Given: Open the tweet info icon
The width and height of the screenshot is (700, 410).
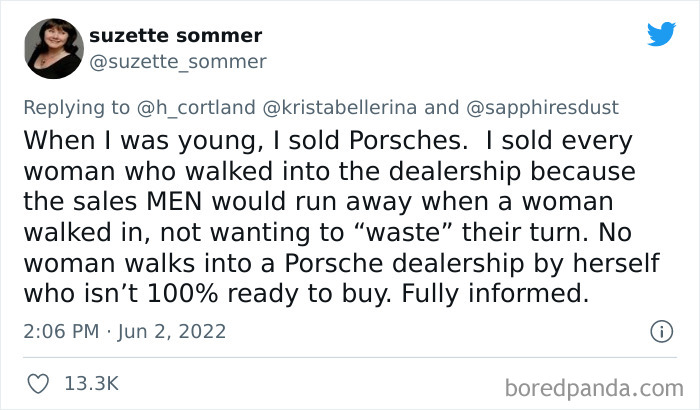Looking at the screenshot, I should (660, 331).
